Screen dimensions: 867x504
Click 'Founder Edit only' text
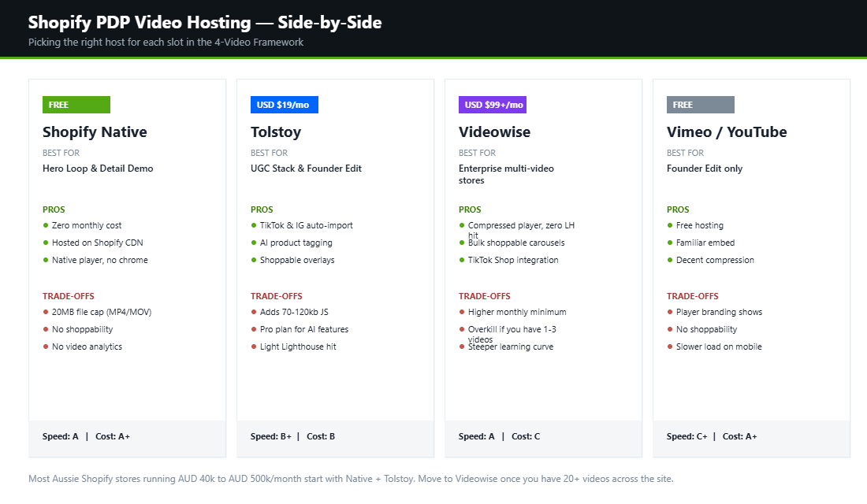click(705, 169)
